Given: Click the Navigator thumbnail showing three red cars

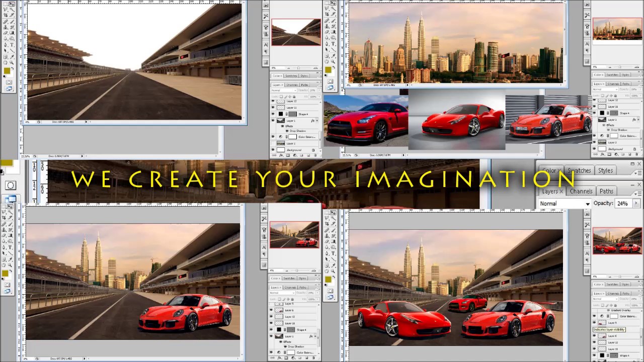Looking at the screenshot, I should [617, 241].
